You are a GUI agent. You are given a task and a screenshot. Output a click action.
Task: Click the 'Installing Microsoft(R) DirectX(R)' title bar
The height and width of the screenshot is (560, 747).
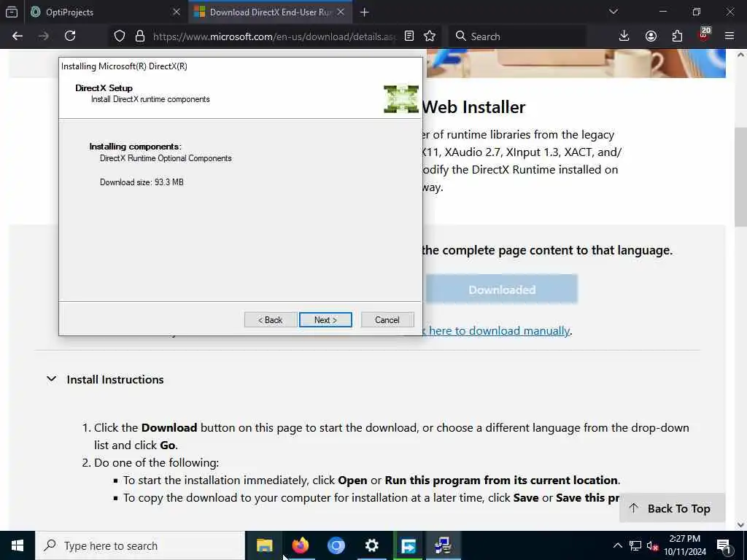coord(241,66)
